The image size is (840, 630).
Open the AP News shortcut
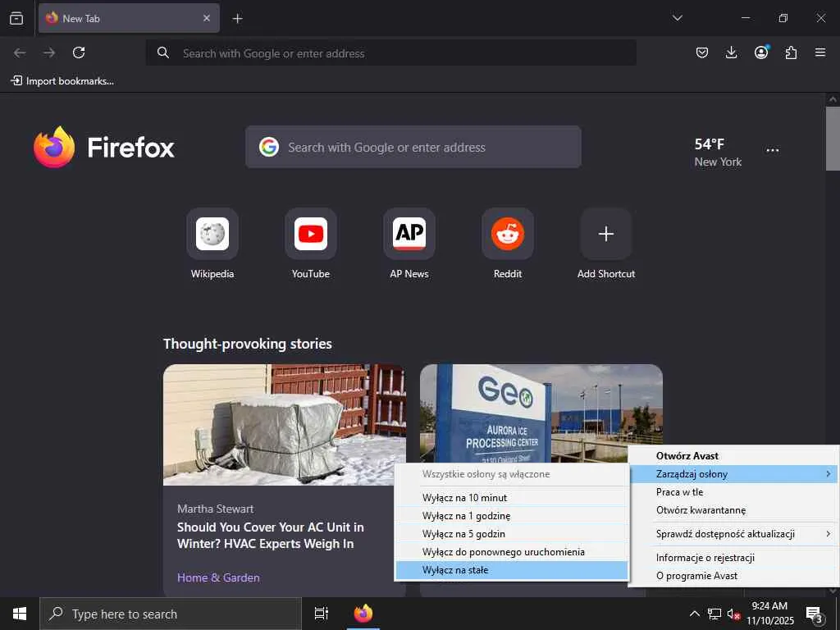pos(409,244)
